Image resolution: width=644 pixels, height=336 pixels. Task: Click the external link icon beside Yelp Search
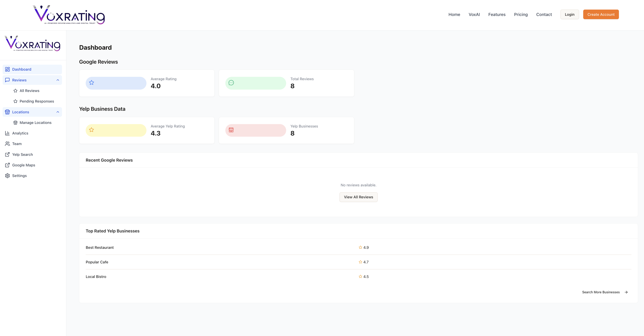pyautogui.click(x=8, y=154)
